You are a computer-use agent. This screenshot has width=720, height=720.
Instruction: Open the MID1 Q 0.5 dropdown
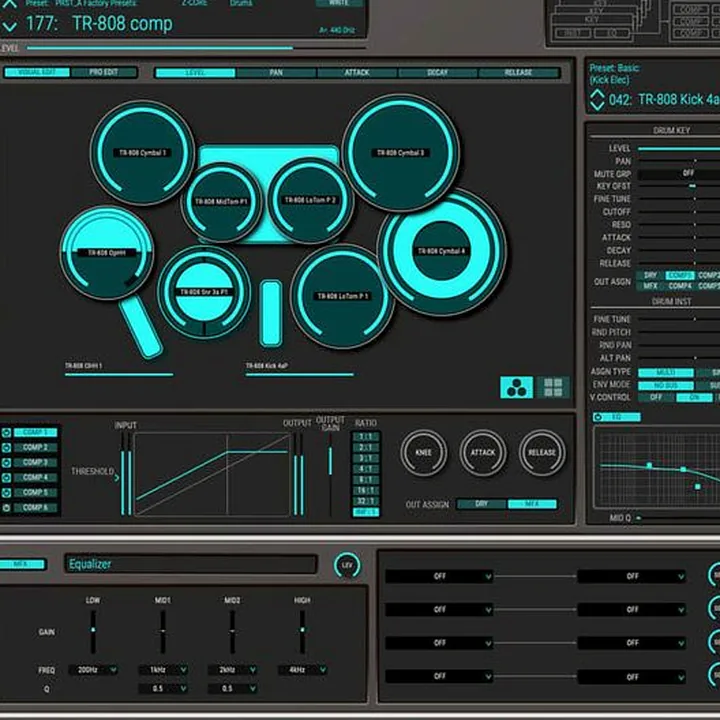coord(163,688)
